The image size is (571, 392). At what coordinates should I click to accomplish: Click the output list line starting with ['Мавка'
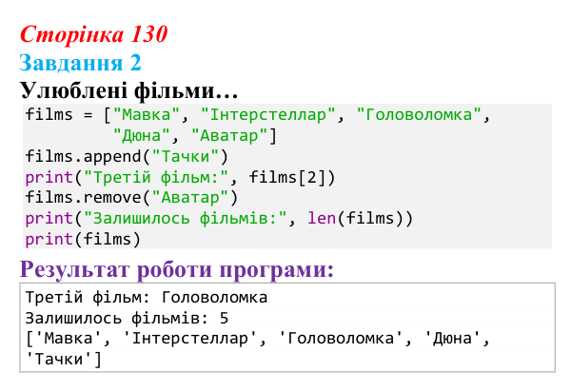click(x=258, y=339)
